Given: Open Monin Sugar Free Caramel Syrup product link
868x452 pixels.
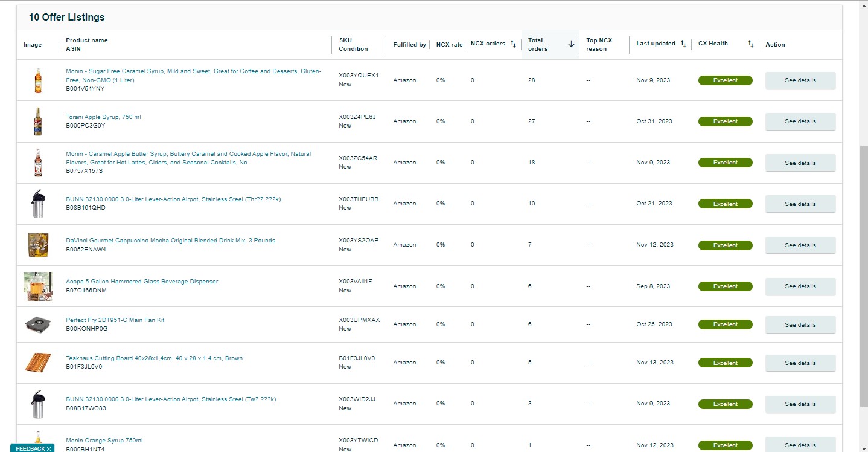Looking at the screenshot, I should [194, 76].
